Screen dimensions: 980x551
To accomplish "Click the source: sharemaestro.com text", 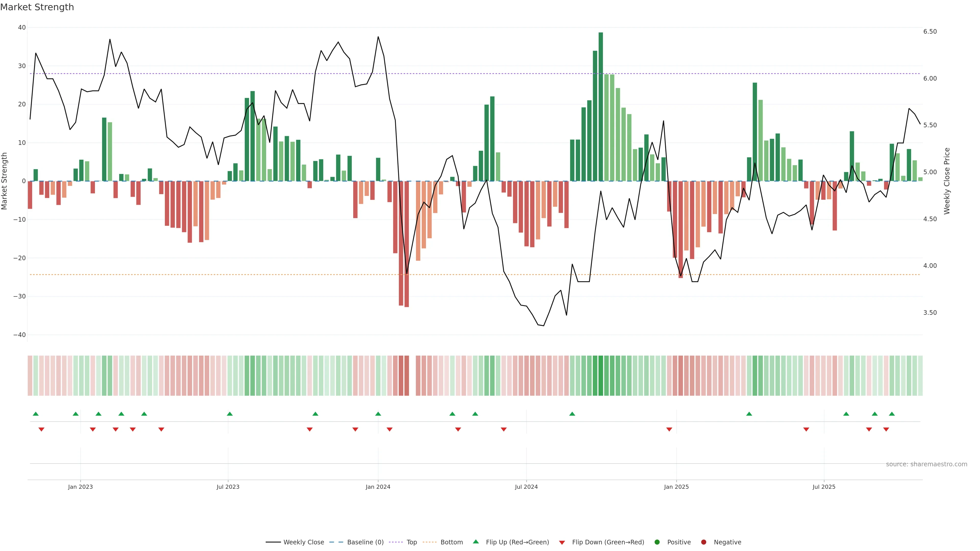I will pyautogui.click(x=926, y=464).
